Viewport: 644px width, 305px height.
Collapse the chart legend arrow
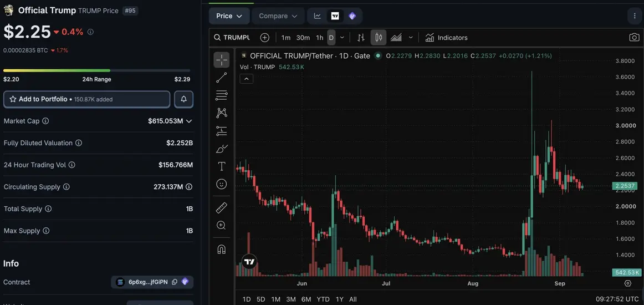[247, 79]
